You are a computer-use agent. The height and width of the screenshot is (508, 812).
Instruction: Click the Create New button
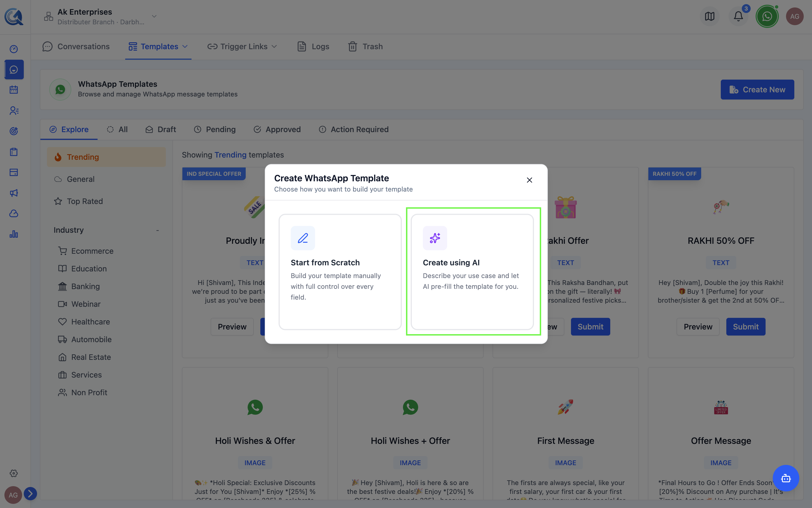(x=757, y=89)
